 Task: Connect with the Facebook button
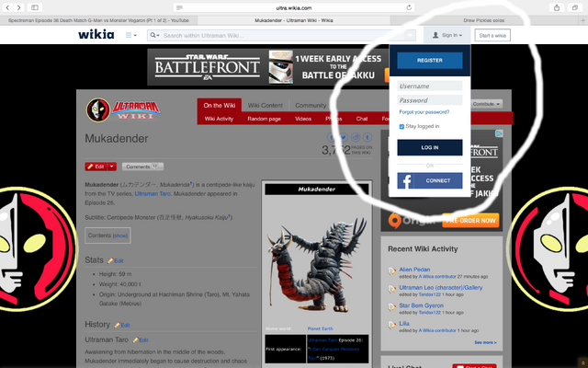pos(430,180)
